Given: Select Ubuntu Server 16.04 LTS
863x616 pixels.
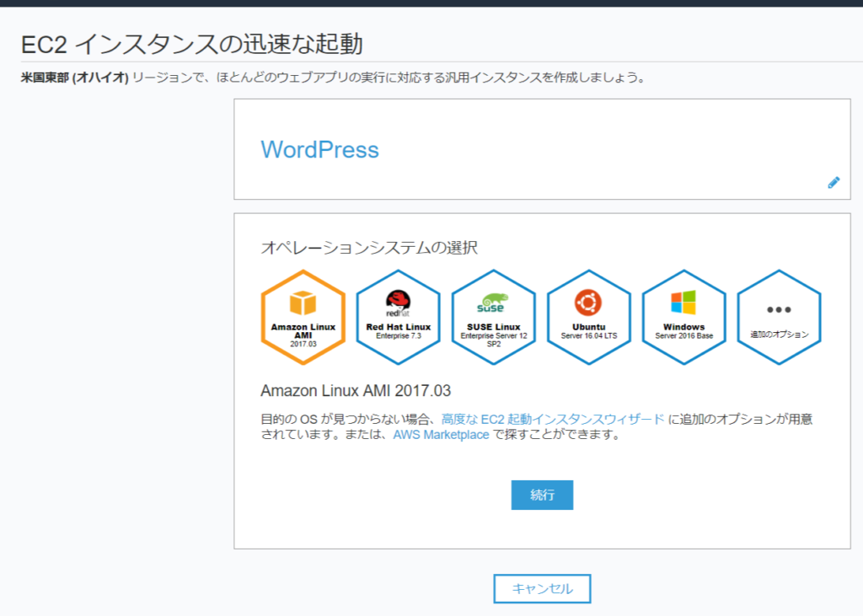Looking at the screenshot, I should pos(589,317).
